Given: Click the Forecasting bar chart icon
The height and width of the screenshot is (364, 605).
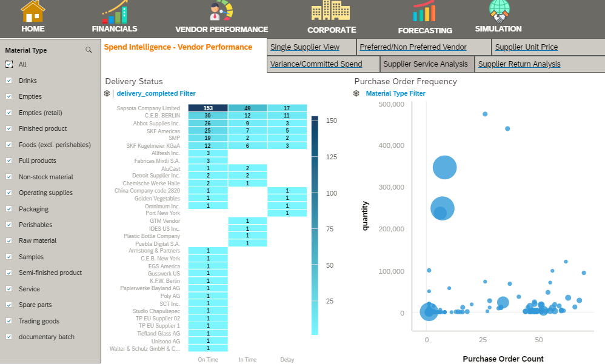Looking at the screenshot, I should [x=424, y=12].
